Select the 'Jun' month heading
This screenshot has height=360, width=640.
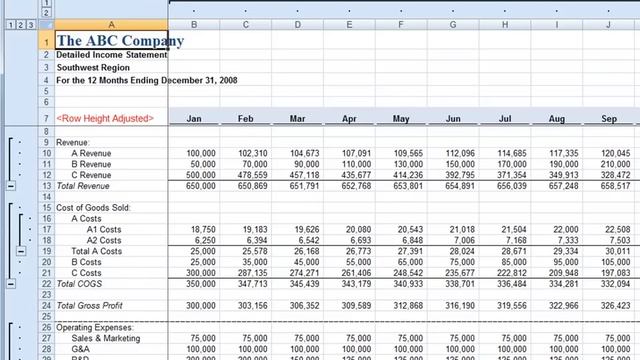(453, 118)
